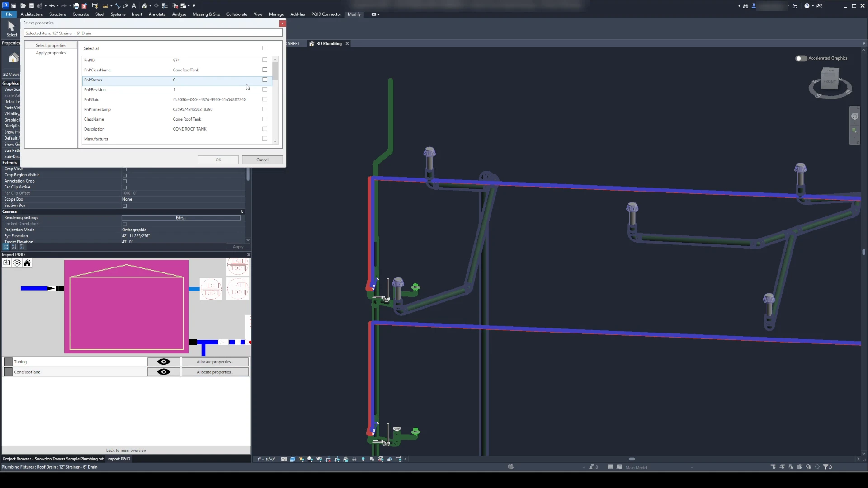
Task: Open Import P&ID settings gear
Action: [17, 263]
